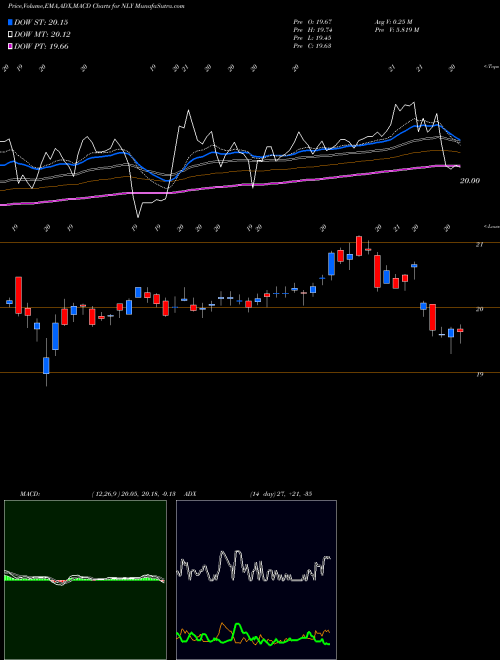Click the ADX (14 day) parameter values

pos(281,494)
